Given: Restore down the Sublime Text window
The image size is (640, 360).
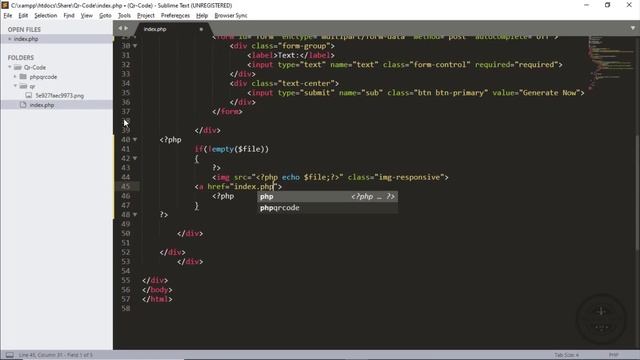Looking at the screenshot, I should point(607,5).
